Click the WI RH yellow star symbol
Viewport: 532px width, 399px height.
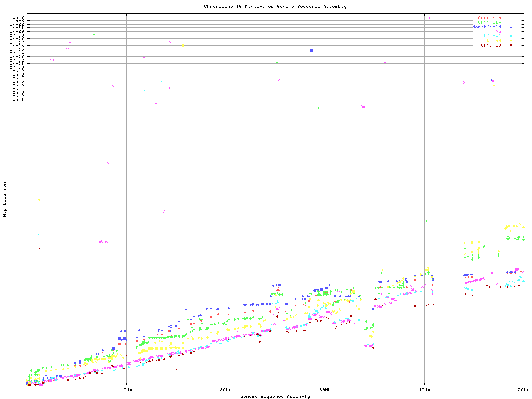point(511,41)
